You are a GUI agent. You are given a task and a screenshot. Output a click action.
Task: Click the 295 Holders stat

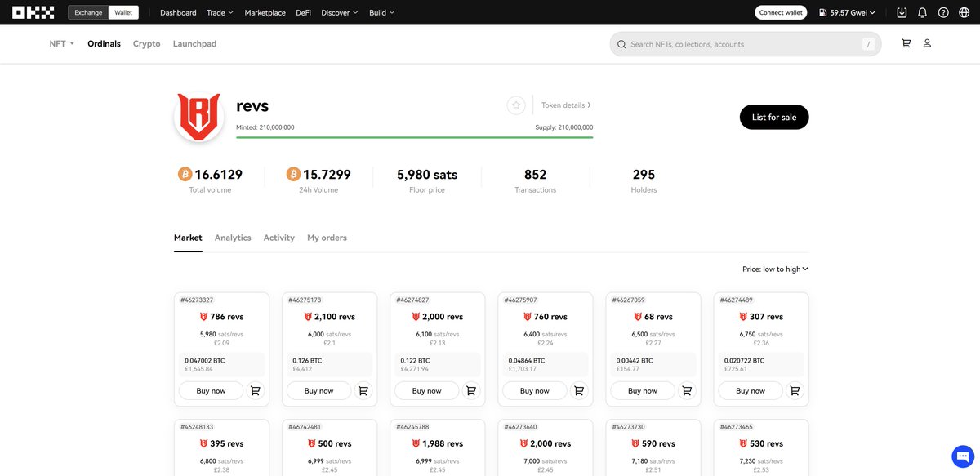tap(644, 180)
